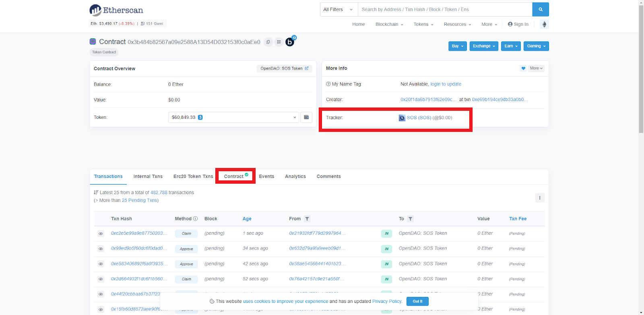The image size is (644, 315).
Task: Click the search address input field
Action: pos(445,9)
